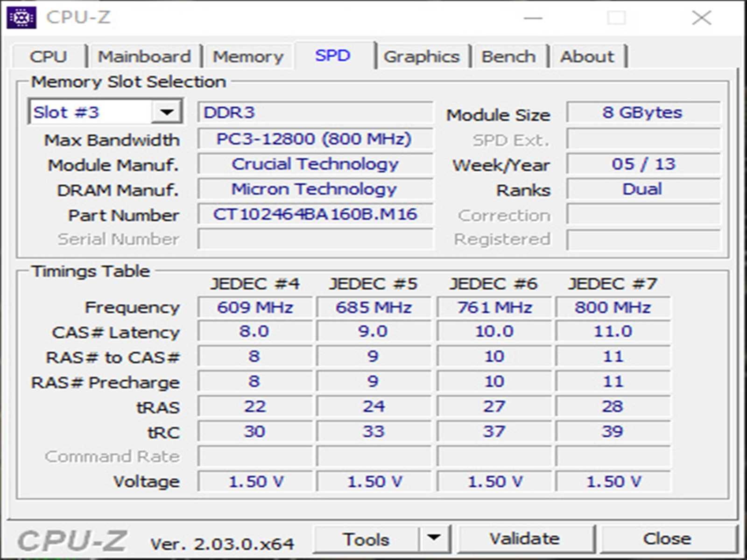Go to the About tab
This screenshot has height=560, width=747.
[x=587, y=56]
